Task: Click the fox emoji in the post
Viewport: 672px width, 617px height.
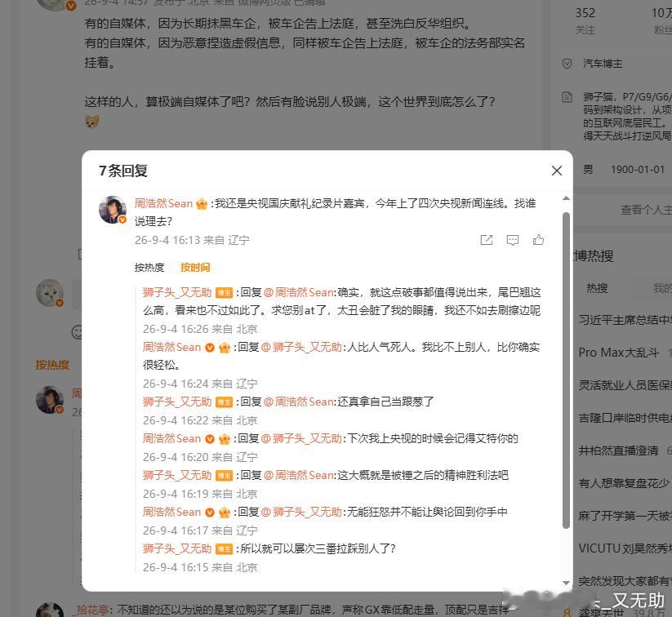Action: 91,122
